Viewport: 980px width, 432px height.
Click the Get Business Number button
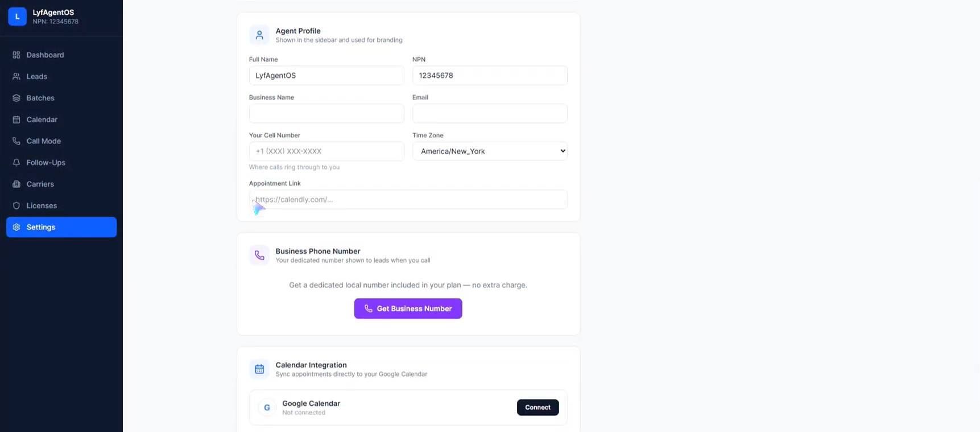pyautogui.click(x=408, y=308)
